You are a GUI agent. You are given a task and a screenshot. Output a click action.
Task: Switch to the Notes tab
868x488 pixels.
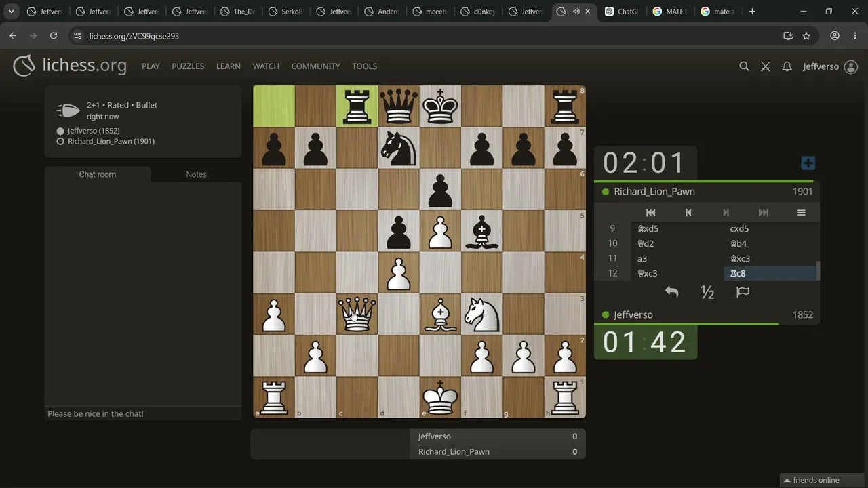(x=197, y=174)
